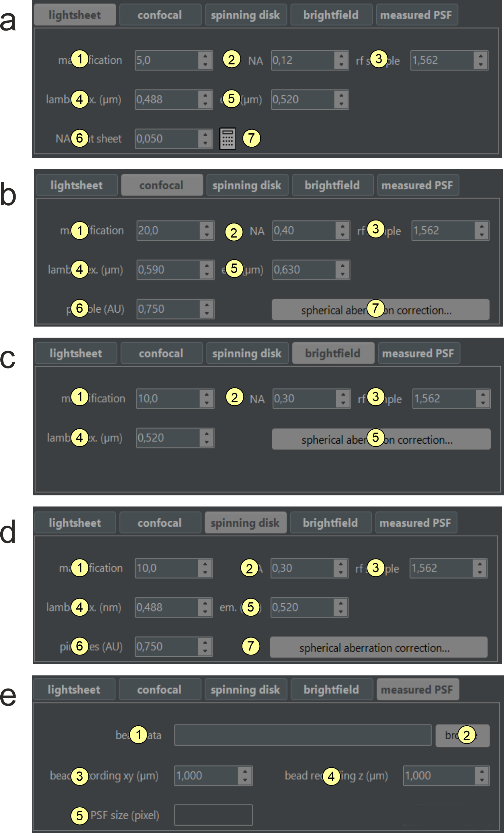Click the confocal excitation wavelength 0,590 field
The width and height of the screenshot is (504, 833).
pyautogui.click(x=167, y=270)
